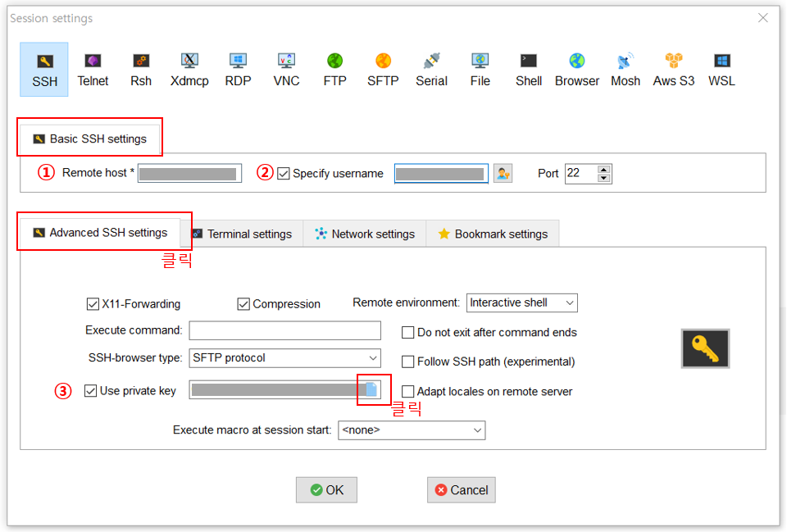Click the Port number field
Viewport: 787px width, 532px height.
coord(581,174)
